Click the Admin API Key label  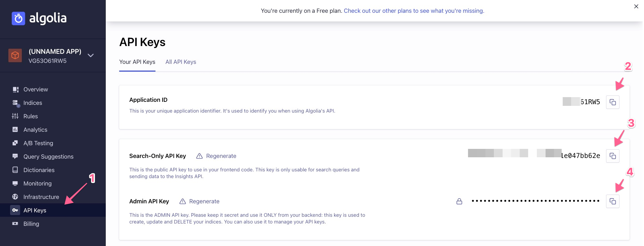(149, 201)
